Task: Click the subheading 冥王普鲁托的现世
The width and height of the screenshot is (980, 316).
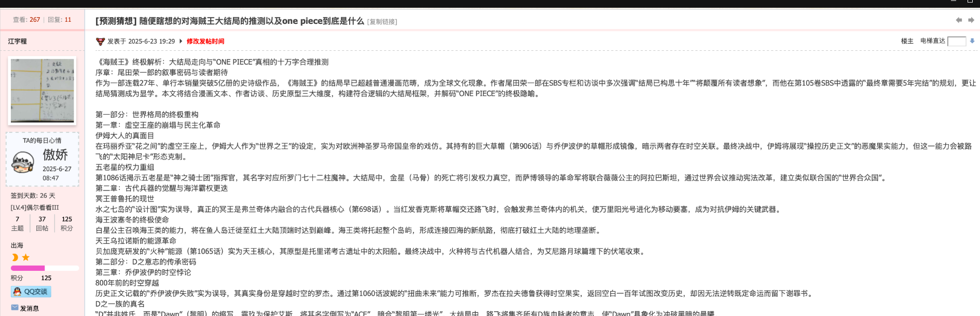Action: [125, 199]
